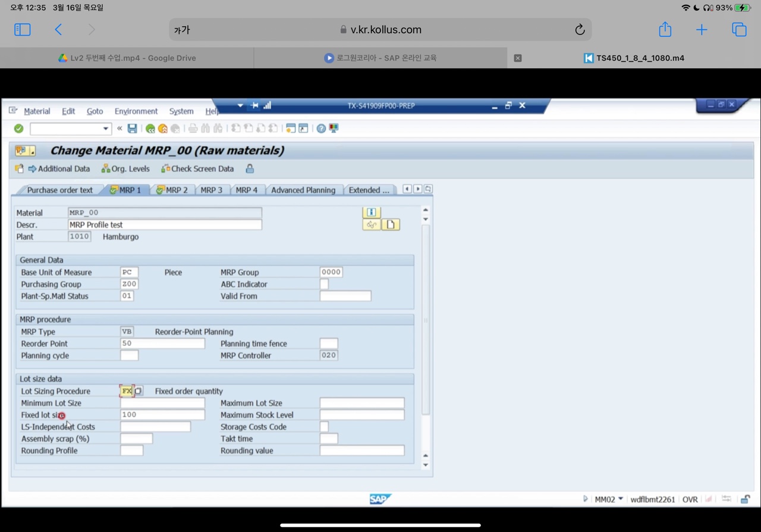Click the 'Reorder-Point Planning' text
This screenshot has width=761, height=532.
pos(194,332)
